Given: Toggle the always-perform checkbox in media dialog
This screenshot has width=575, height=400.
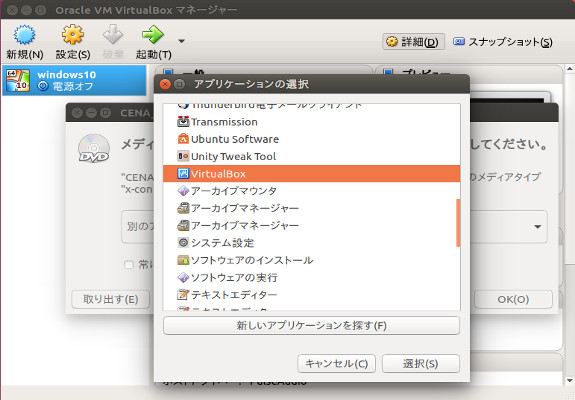Looking at the screenshot, I should pyautogui.click(x=129, y=264).
